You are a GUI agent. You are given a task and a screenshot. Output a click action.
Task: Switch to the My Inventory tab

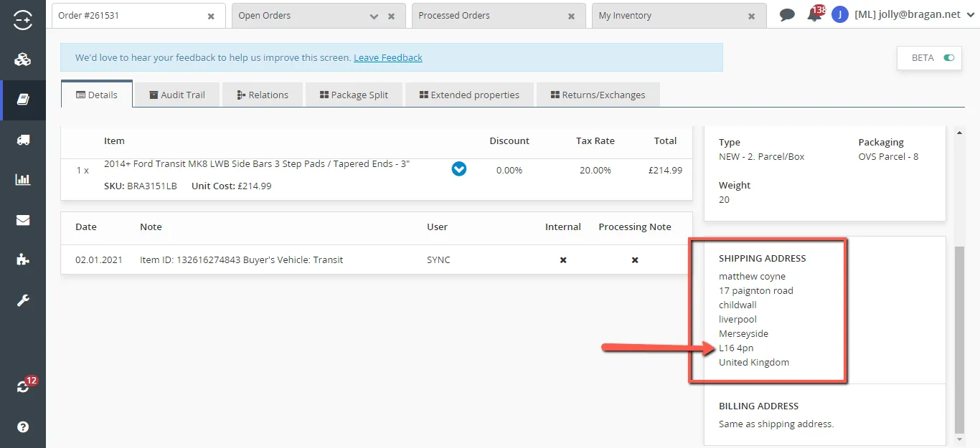point(679,15)
